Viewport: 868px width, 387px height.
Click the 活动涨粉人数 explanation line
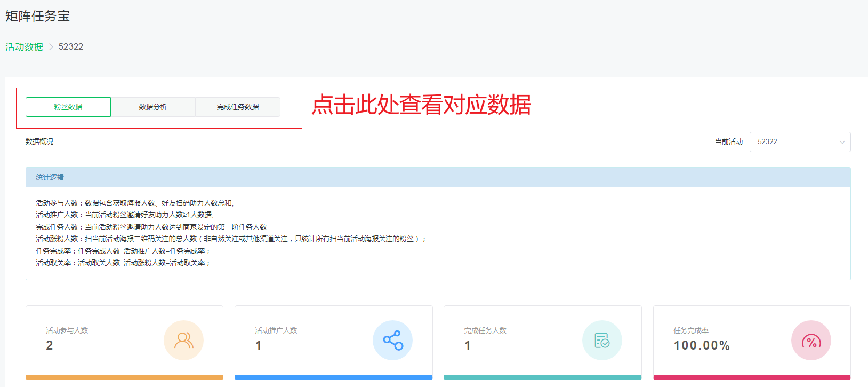[231, 239]
